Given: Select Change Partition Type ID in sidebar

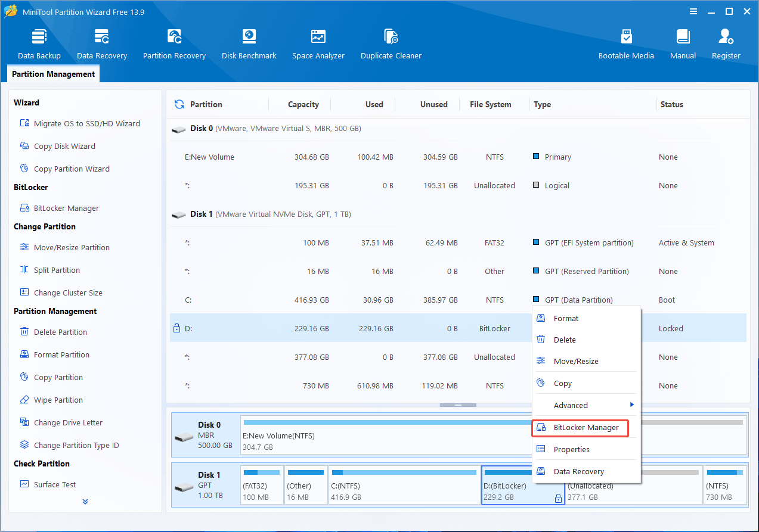Looking at the screenshot, I should [x=70, y=445].
